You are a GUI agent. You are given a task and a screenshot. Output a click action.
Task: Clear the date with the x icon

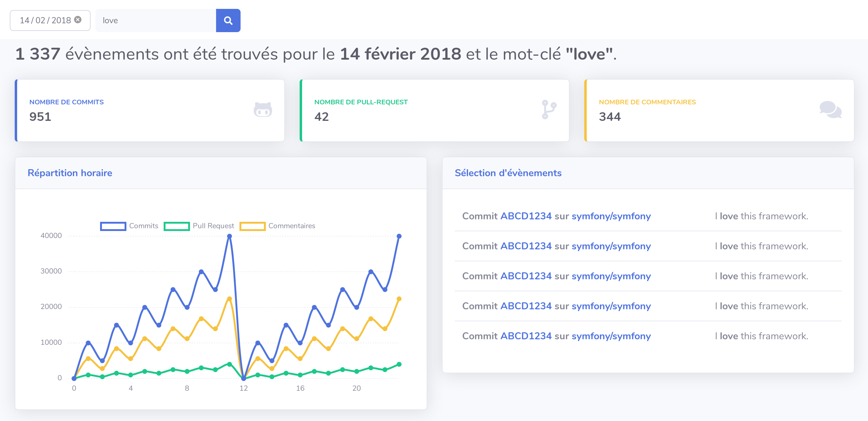click(x=78, y=20)
